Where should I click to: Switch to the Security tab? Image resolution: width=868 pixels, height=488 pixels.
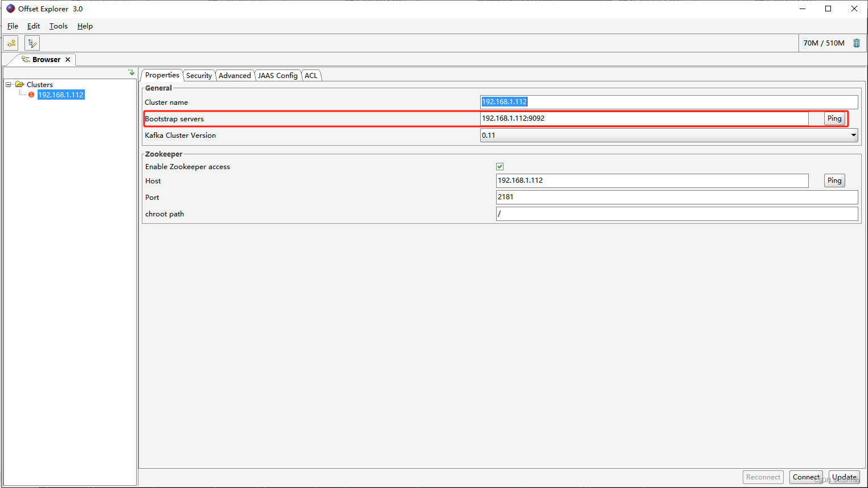(199, 75)
